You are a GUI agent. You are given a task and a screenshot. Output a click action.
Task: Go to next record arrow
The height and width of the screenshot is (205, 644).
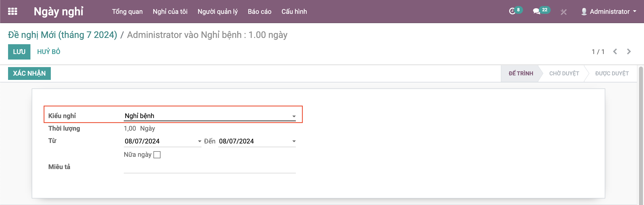click(629, 52)
